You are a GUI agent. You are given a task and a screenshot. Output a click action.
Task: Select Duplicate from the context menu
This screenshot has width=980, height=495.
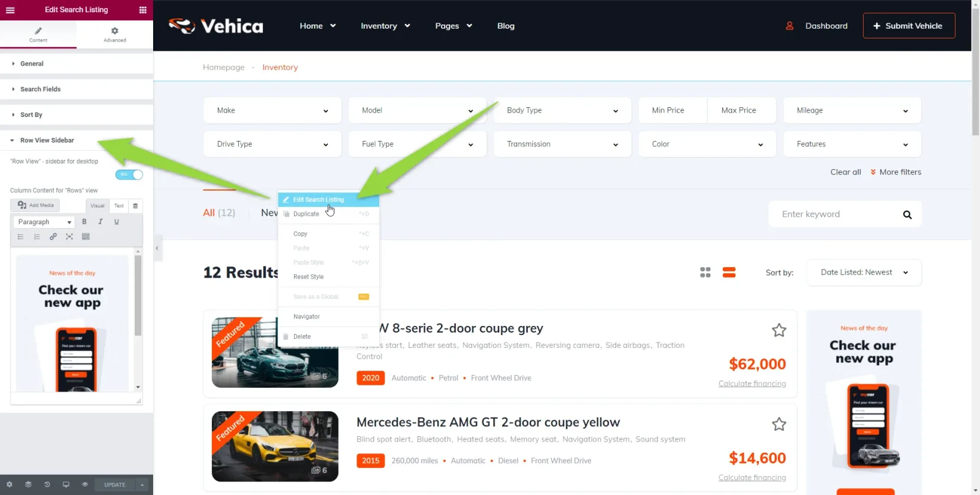click(x=328, y=214)
